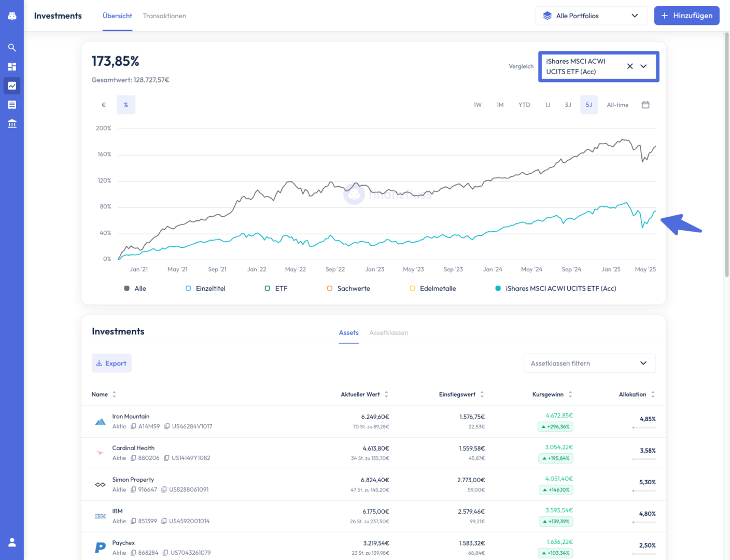Toggle iShares MSCI ACWI legend series
The height and width of the screenshot is (560, 730).
(556, 288)
